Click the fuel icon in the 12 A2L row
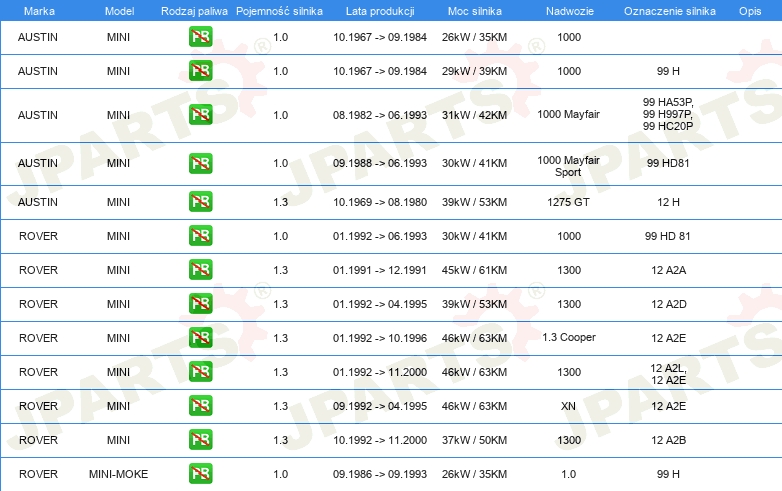782x491 pixels. click(200, 372)
